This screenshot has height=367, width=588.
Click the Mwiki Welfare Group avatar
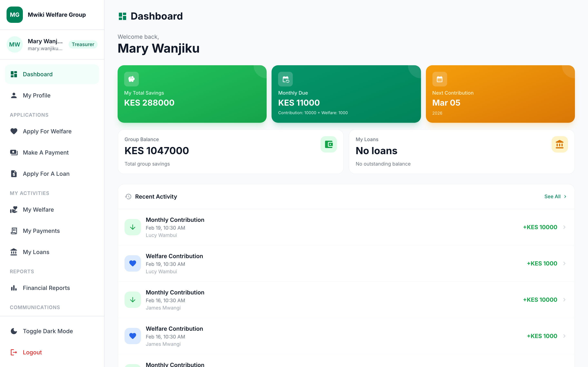14,14
